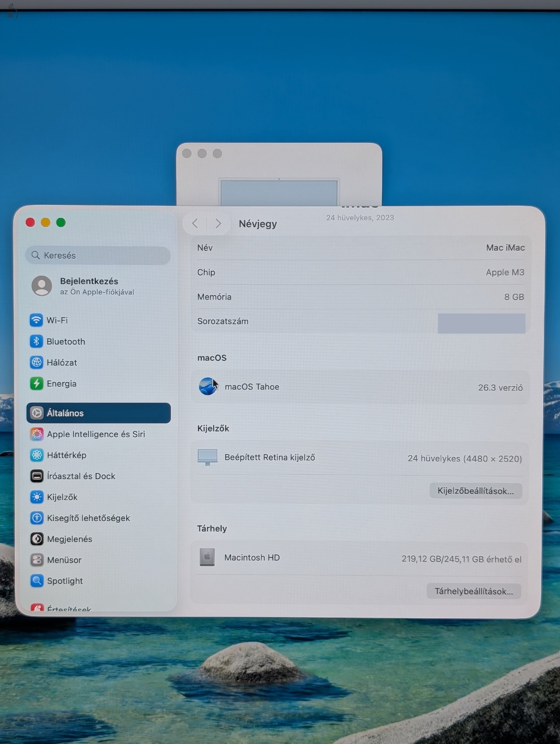Image resolution: width=560 pixels, height=744 pixels.
Task: Open Tárhelybeállítások... storage settings
Action: (474, 591)
